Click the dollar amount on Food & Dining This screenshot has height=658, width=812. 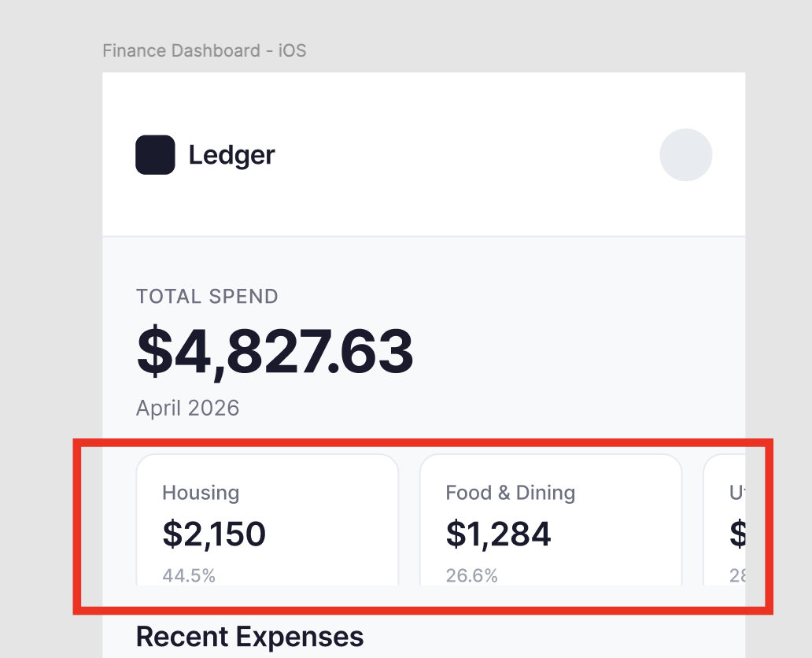click(x=499, y=534)
